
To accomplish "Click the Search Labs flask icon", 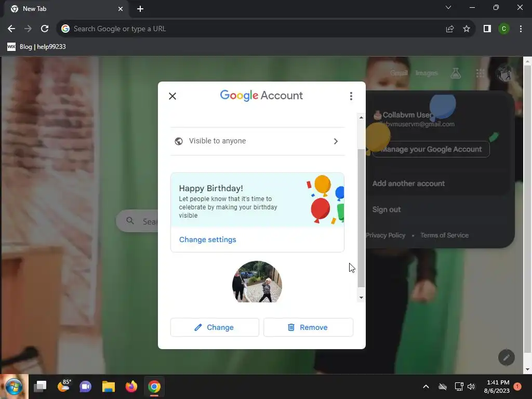I will tap(456, 73).
